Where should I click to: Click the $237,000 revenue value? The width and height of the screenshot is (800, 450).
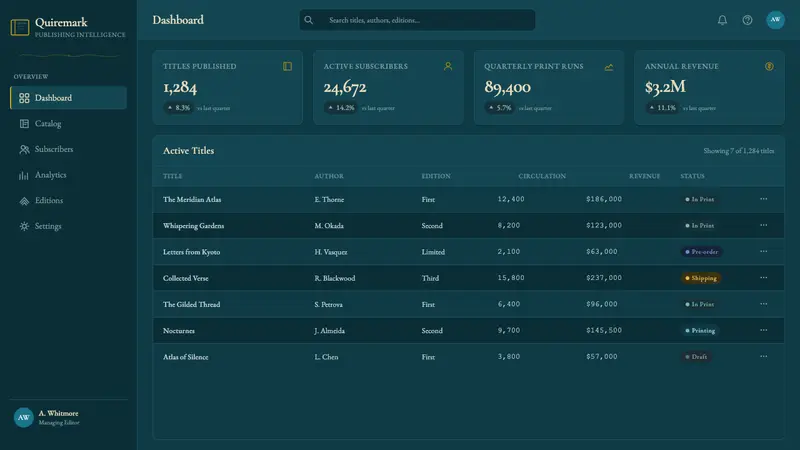pos(604,278)
